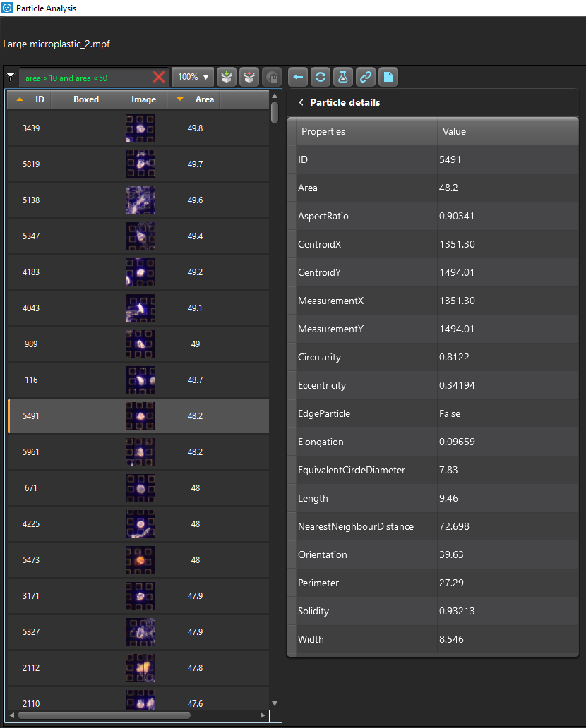Collapse Particle details with back chevron
586x728 pixels.
click(301, 103)
